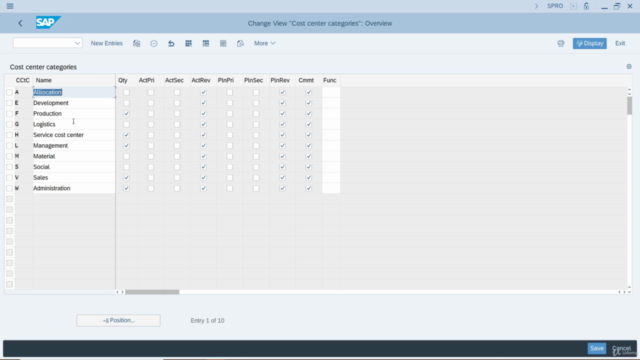Click the Qty column header
The width and height of the screenshot is (640, 360).
(x=126, y=80)
